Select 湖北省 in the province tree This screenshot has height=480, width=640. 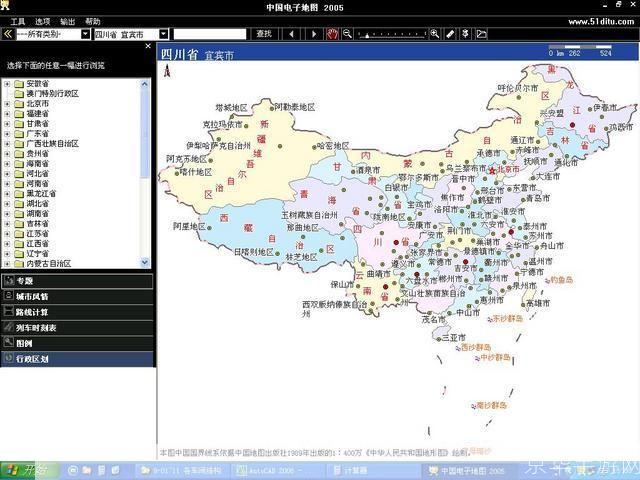click(38, 204)
